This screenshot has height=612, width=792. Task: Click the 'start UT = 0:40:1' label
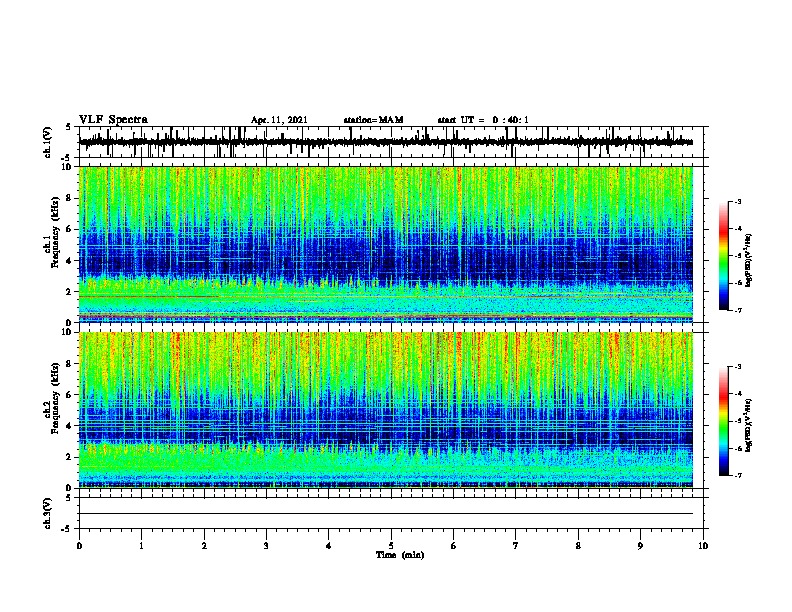pos(483,120)
